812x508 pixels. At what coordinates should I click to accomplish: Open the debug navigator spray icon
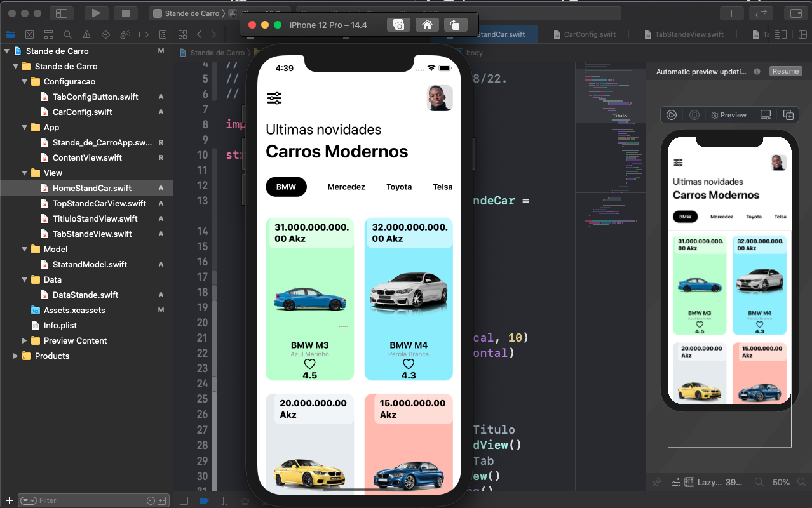pos(125,34)
